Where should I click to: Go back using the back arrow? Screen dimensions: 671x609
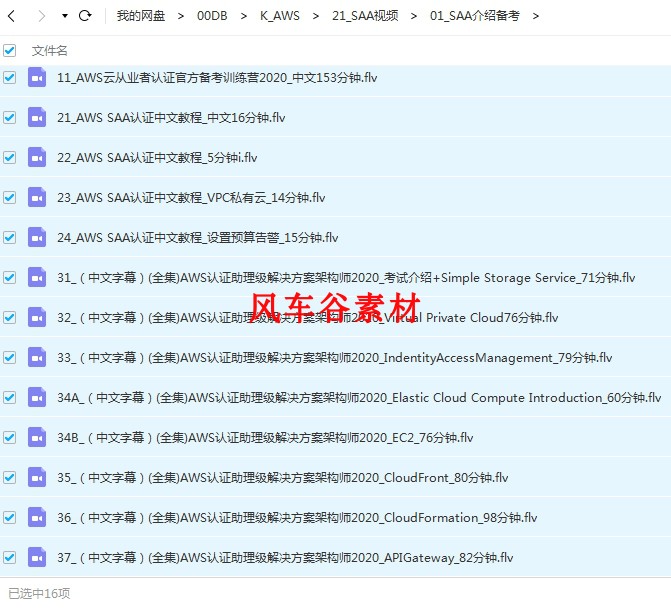[12, 16]
